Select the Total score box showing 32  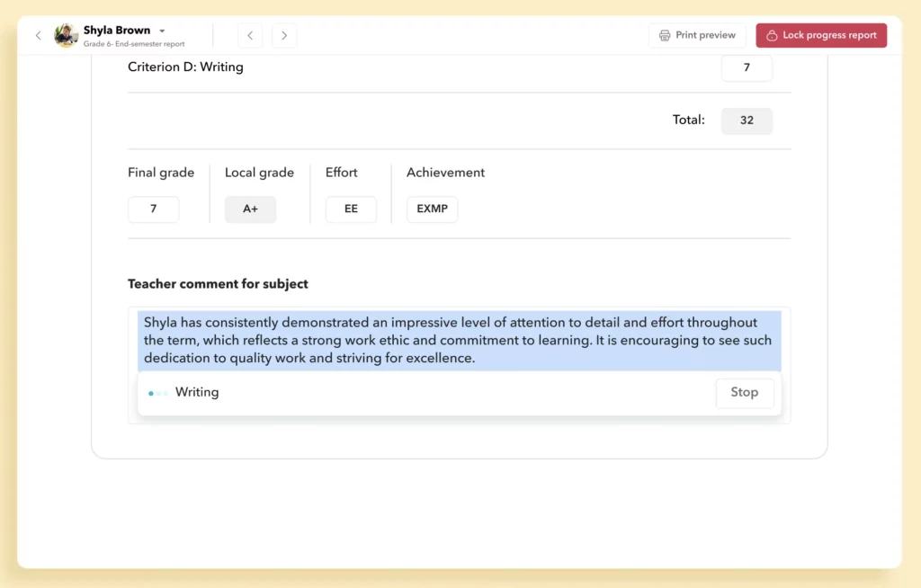pyautogui.click(x=746, y=120)
